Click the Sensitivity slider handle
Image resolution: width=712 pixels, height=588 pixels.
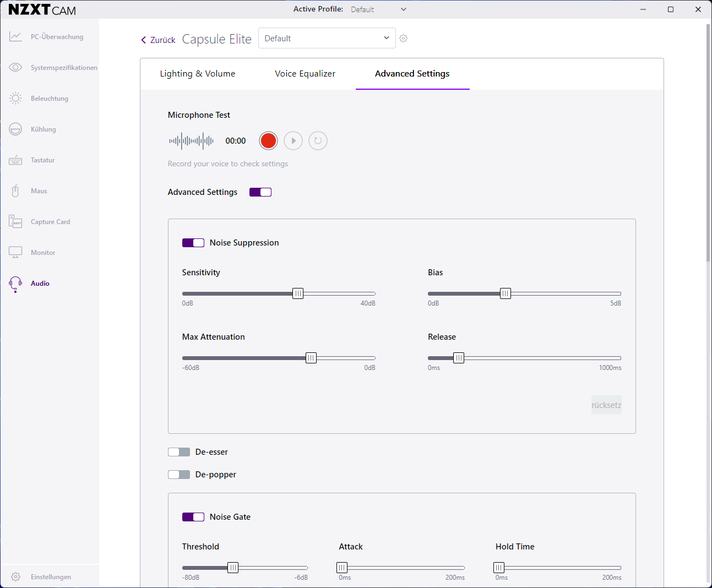click(298, 293)
